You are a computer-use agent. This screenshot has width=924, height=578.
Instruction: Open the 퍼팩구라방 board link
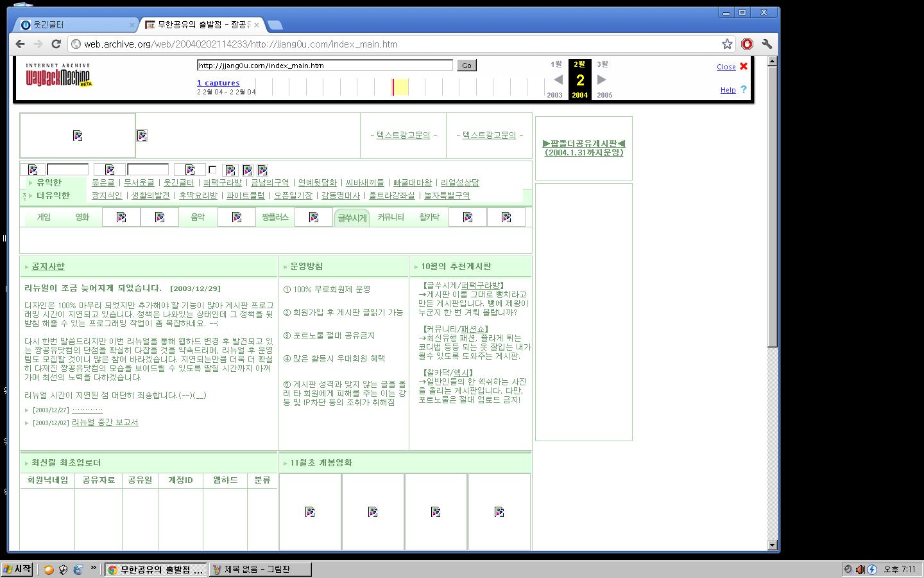pyautogui.click(x=223, y=182)
